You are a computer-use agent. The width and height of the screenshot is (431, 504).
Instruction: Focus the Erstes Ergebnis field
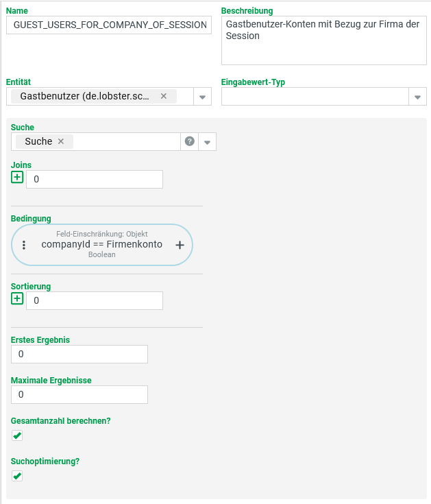(x=79, y=354)
